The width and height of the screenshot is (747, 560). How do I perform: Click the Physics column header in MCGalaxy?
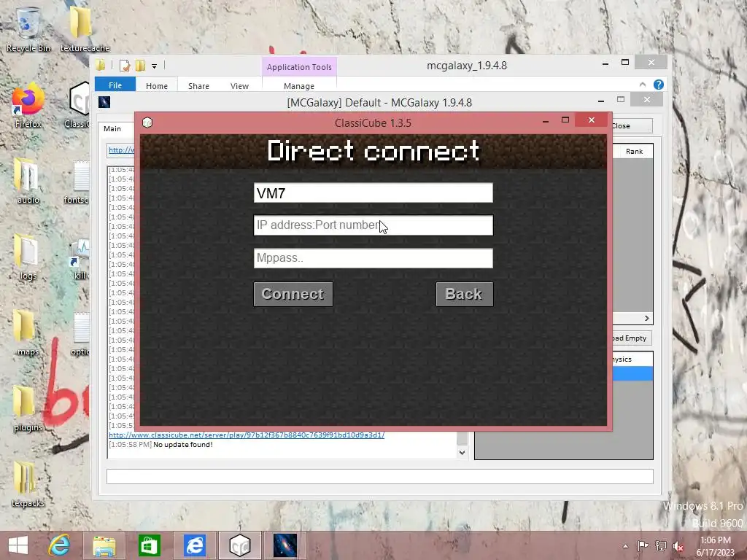[632, 359]
